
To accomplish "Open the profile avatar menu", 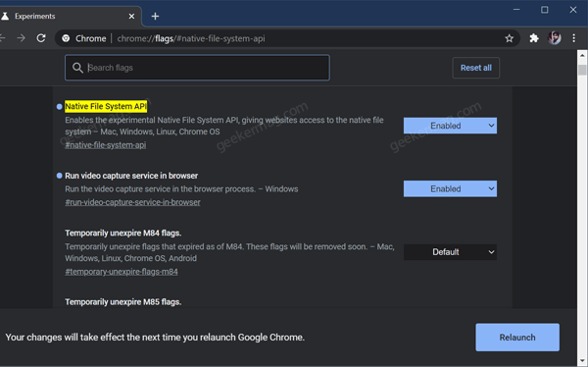I will (x=555, y=38).
